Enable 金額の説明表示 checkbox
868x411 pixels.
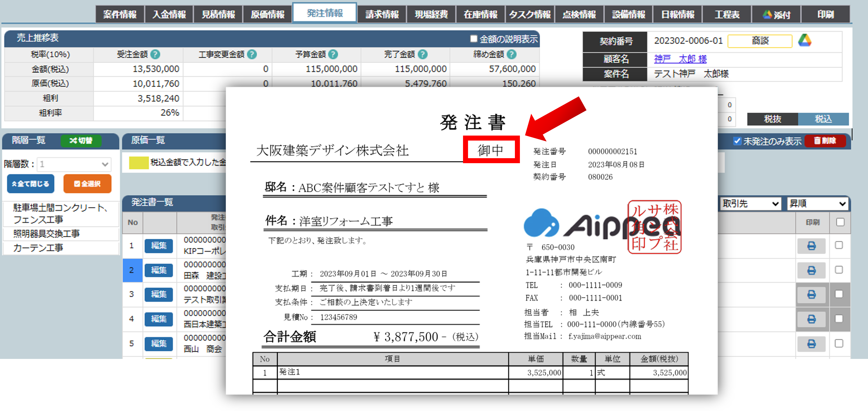(x=473, y=39)
